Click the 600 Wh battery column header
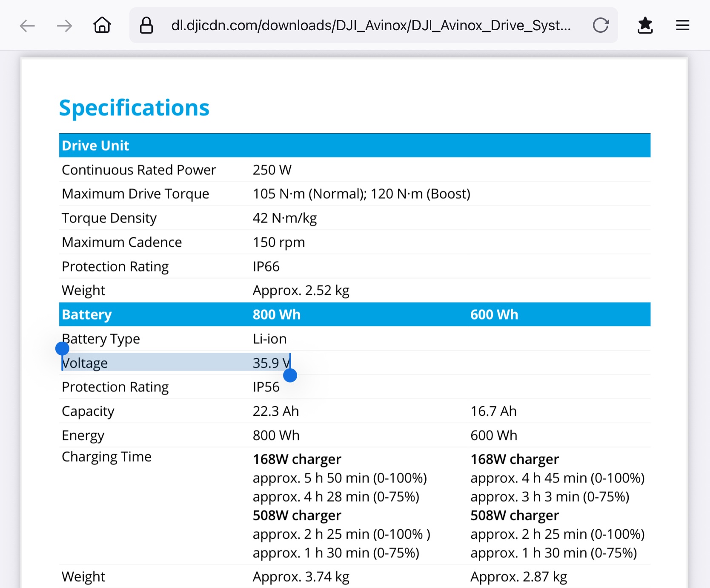 (494, 314)
